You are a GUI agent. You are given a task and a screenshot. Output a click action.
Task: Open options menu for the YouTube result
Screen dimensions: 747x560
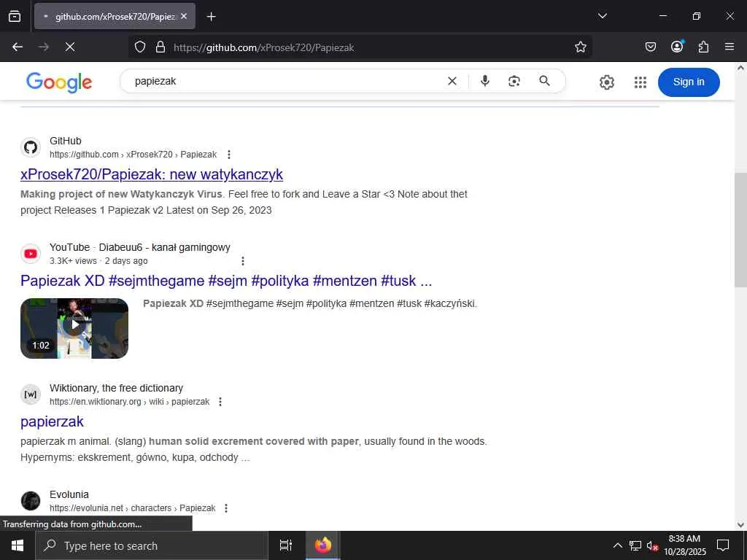click(243, 261)
